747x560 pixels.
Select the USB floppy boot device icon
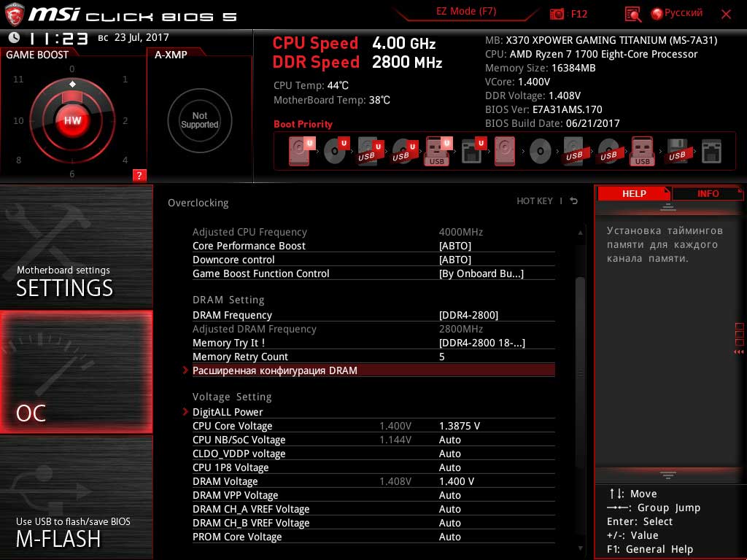(x=678, y=151)
